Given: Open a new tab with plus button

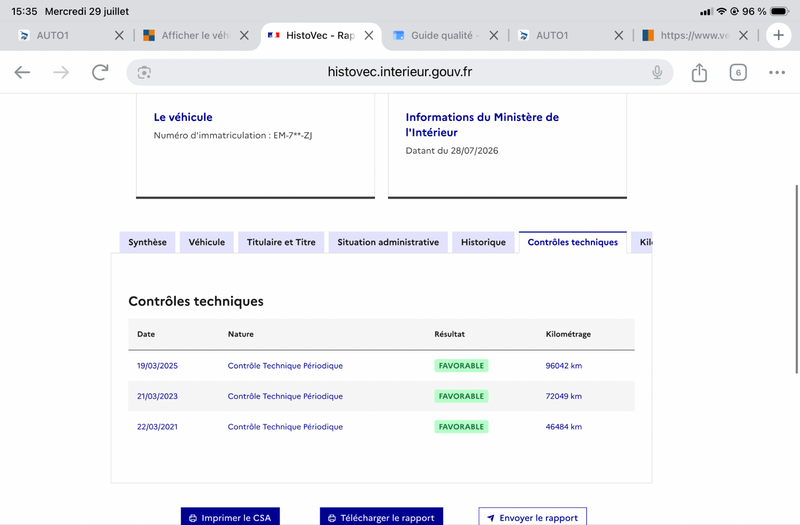Looking at the screenshot, I should (779, 35).
